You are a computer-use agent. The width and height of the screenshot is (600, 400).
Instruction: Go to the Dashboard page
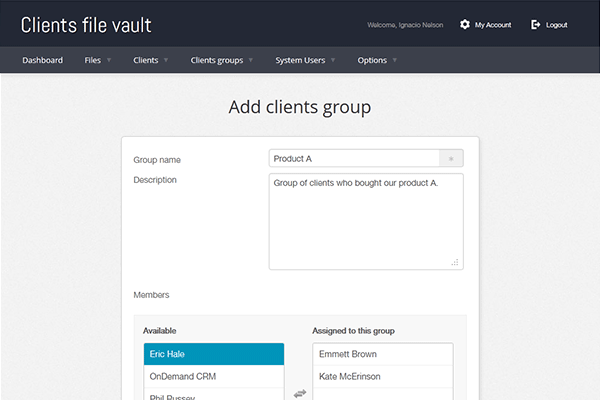point(43,60)
